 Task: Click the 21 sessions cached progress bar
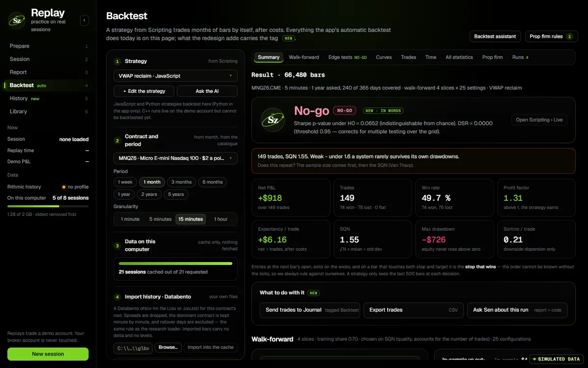pos(175,263)
